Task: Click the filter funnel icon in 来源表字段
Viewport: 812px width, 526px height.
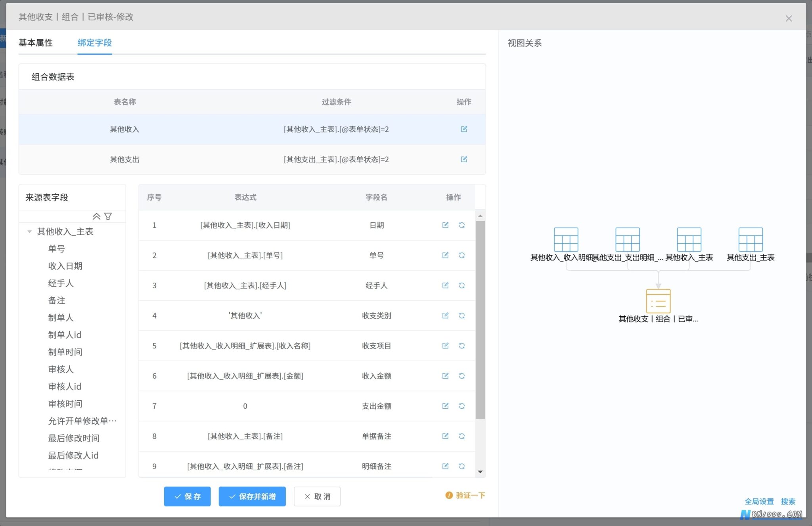Action: tap(108, 216)
